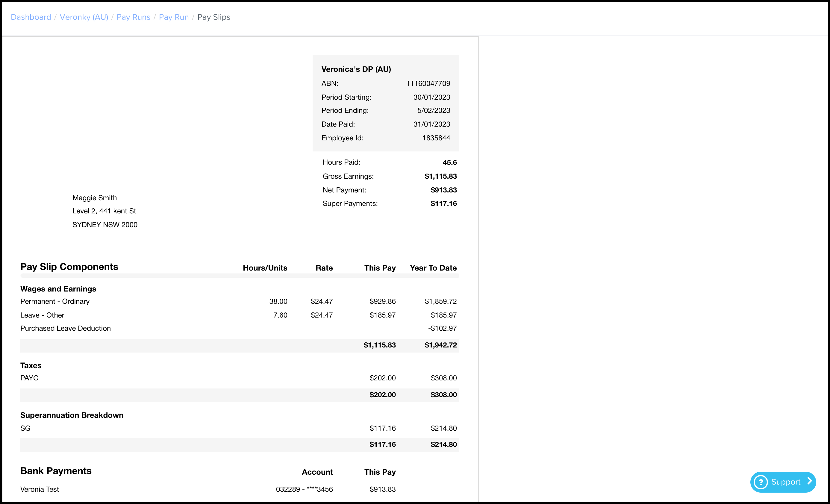This screenshot has height=504, width=830.
Task: Go to Veronky (AU) breadcrumb
Action: coord(84,17)
